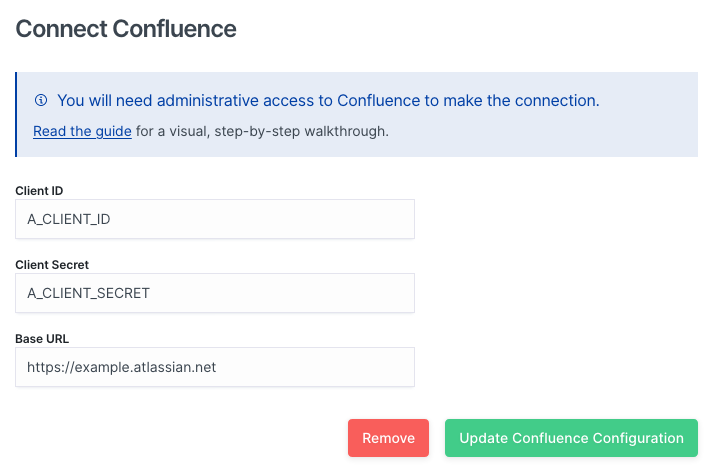711x476 pixels.
Task: Open the Read the guide link
Action: [82, 131]
